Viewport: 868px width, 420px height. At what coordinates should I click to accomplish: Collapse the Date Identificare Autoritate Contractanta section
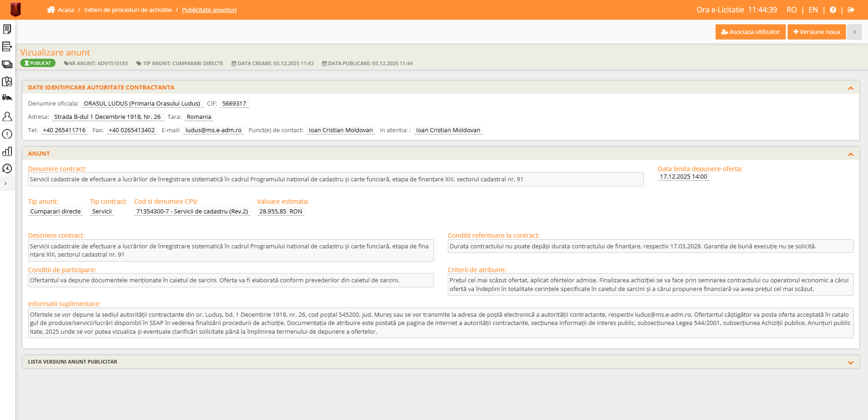[x=851, y=88]
